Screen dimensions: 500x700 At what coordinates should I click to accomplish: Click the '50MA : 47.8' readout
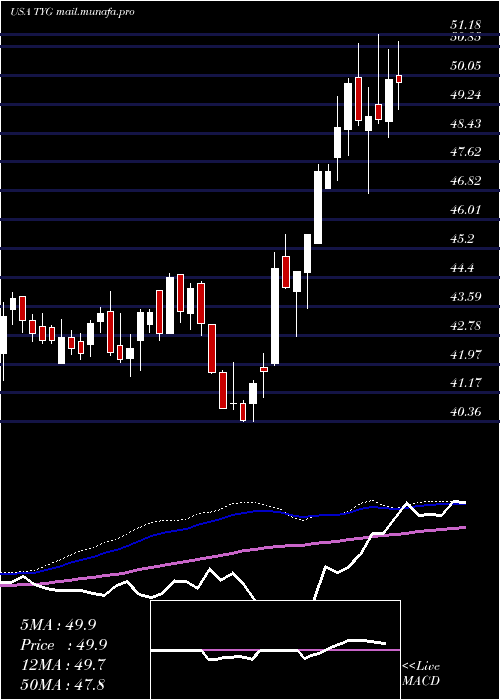click(62, 684)
